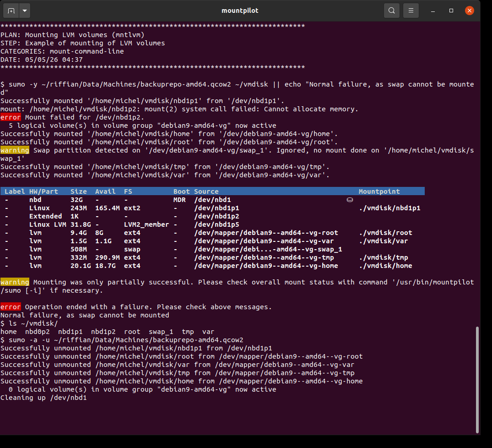Click 'Successfully unmounted /home/michel/vmdisk/nbd1p1' line
The height and width of the screenshot is (448, 492).
click(x=136, y=348)
